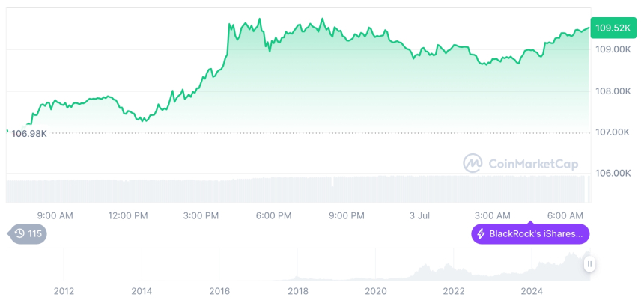Image resolution: width=644 pixels, height=300 pixels.
Task: Click the 109.00K price axis label
Action: pyautogui.click(x=613, y=49)
